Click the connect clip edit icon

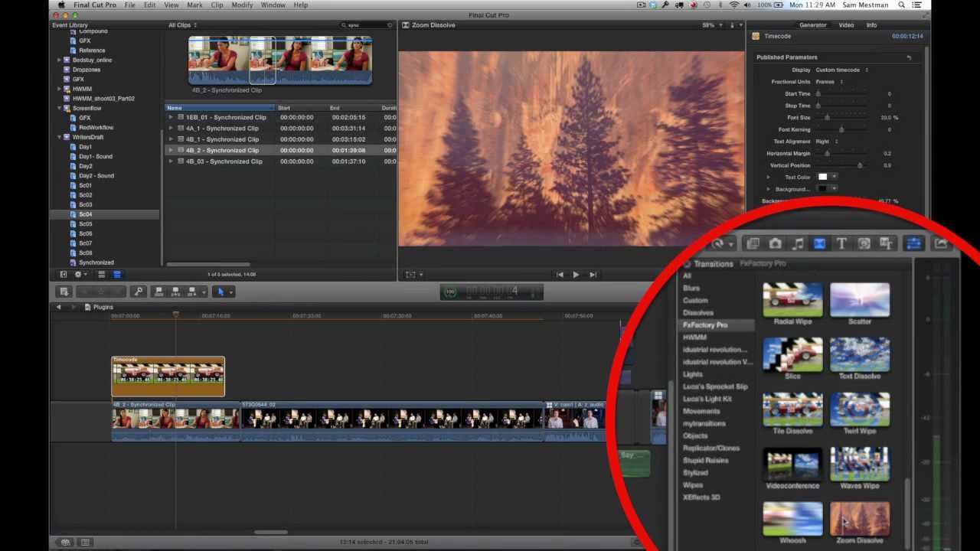coord(159,292)
